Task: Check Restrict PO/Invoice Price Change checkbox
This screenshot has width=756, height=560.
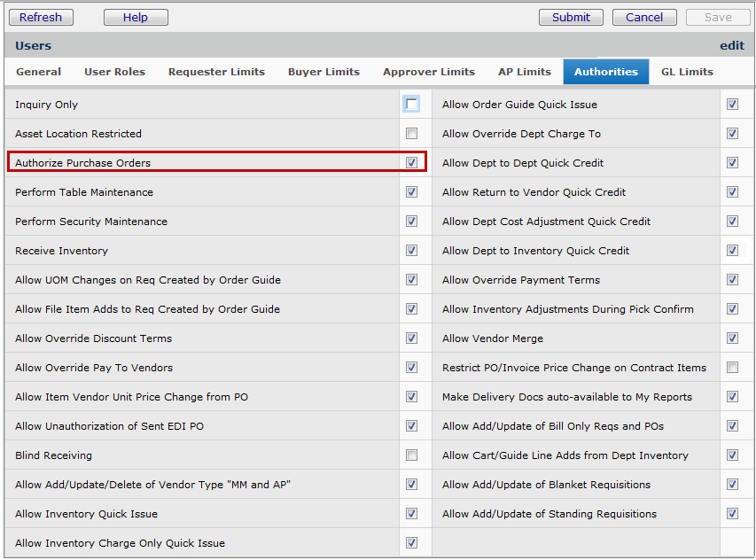Action: coord(732,368)
